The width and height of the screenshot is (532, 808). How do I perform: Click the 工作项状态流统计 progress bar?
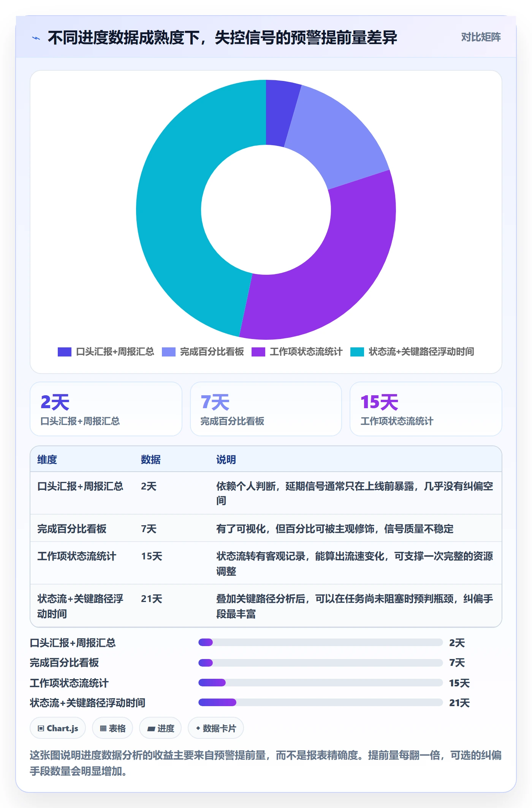click(321, 683)
